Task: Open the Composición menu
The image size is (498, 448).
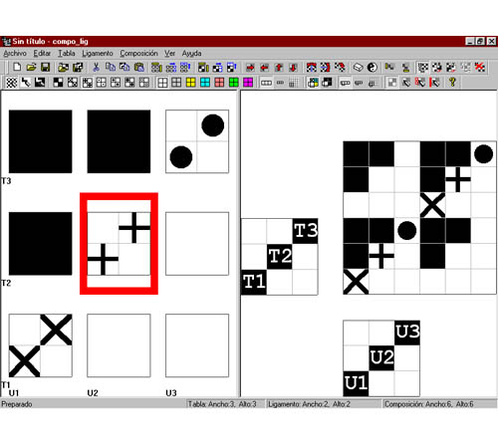Action: point(138,54)
